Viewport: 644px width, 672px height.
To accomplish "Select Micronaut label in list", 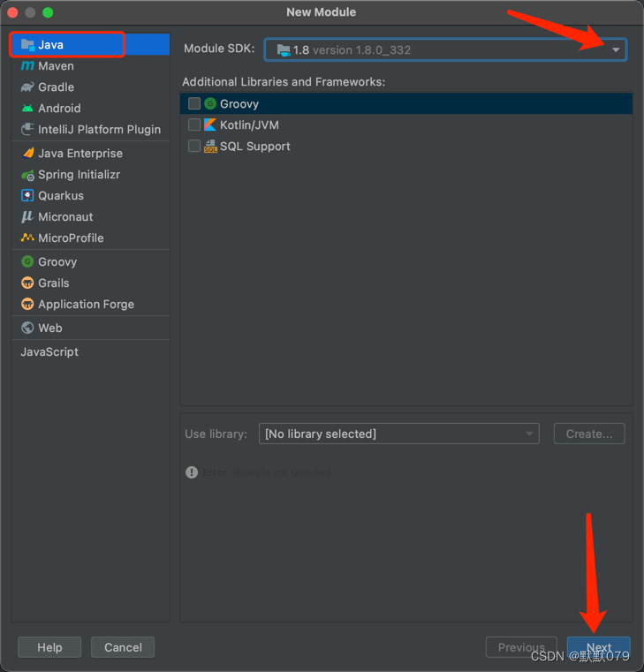I will pyautogui.click(x=65, y=217).
